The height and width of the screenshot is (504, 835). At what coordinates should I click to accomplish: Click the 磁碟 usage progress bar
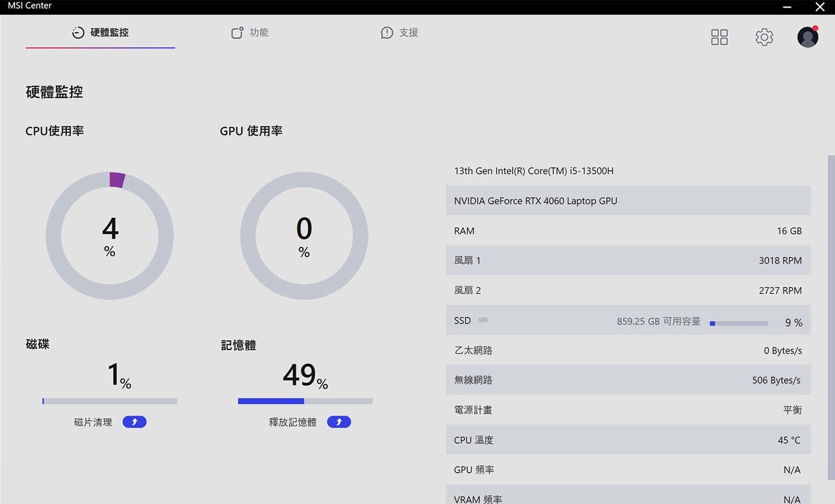click(110, 401)
